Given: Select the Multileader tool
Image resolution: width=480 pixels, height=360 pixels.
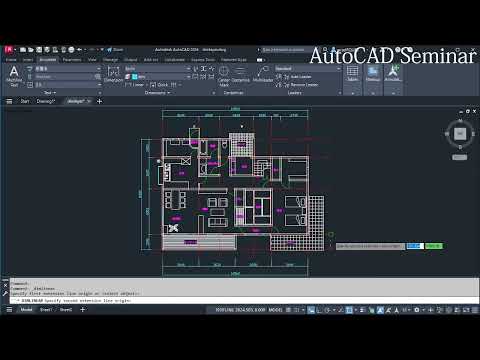Looking at the screenshot, I should point(263,74).
